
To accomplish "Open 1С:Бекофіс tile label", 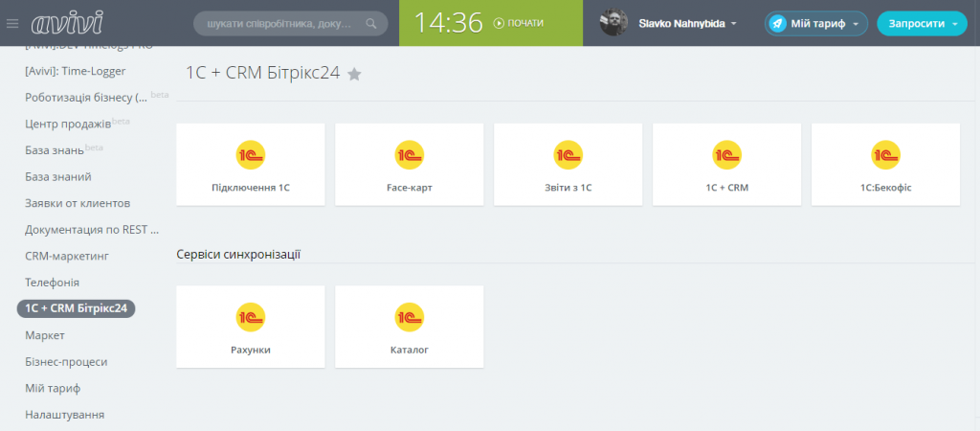I will click(885, 188).
